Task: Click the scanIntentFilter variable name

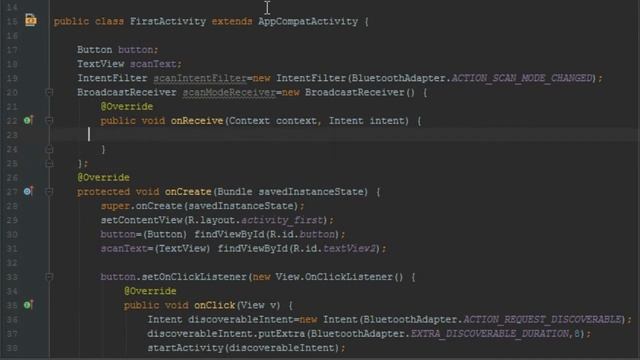Action: click(x=200, y=78)
